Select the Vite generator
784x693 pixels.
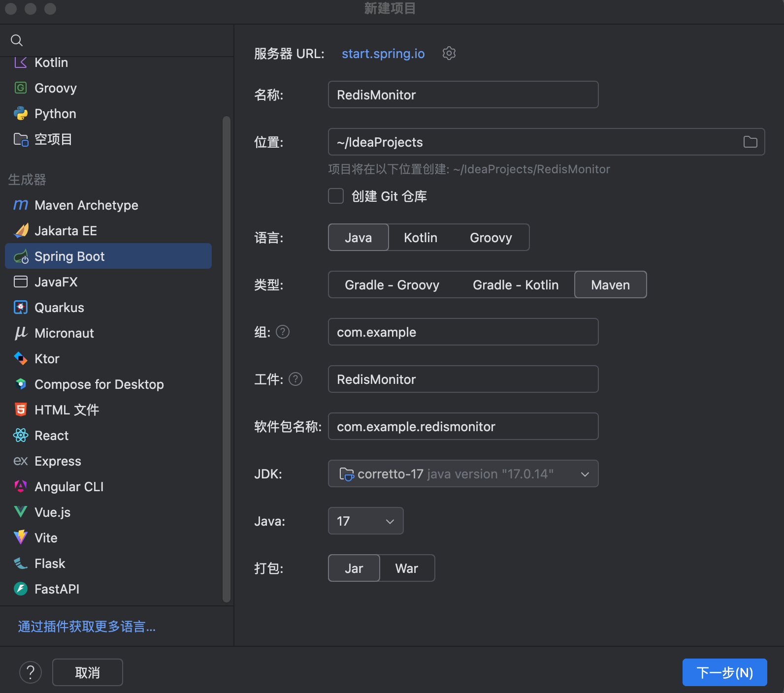pos(108,538)
